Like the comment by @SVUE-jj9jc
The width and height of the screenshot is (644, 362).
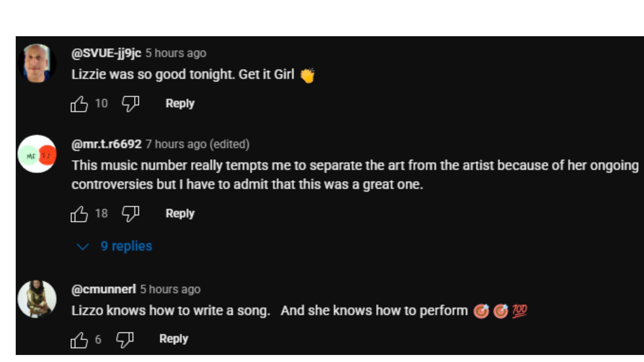[79, 104]
